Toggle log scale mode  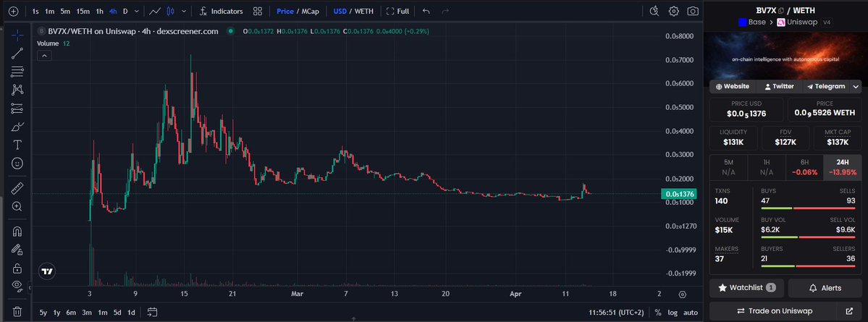click(x=672, y=313)
